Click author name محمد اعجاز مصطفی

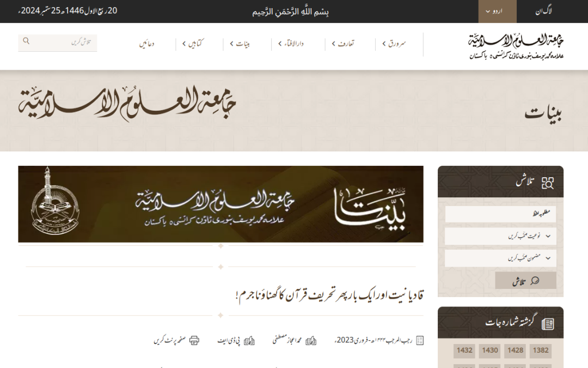287,340
